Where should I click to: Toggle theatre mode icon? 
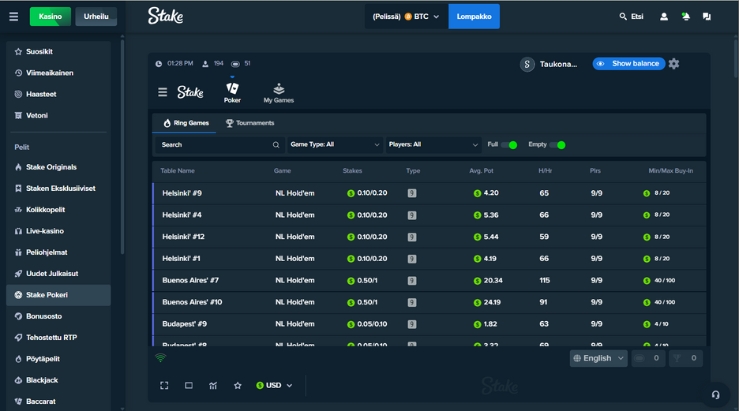[189, 386]
